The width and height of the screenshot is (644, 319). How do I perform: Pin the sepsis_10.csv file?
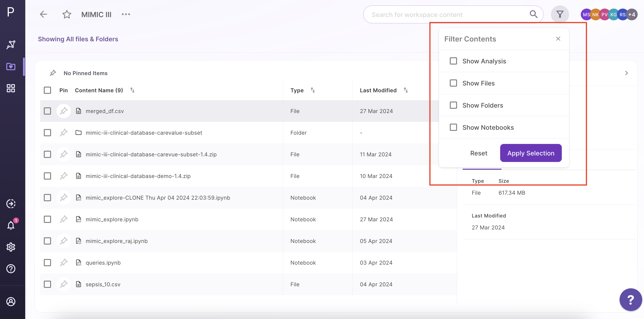63,284
